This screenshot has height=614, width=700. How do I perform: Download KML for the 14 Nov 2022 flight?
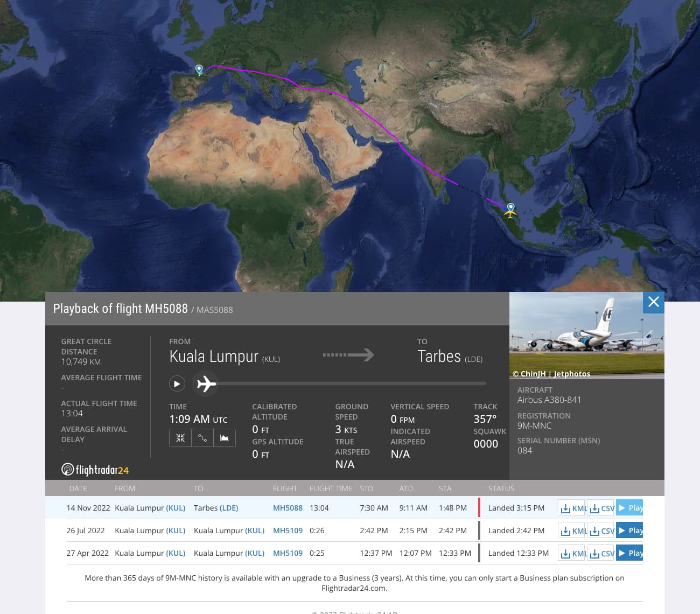[572, 508]
